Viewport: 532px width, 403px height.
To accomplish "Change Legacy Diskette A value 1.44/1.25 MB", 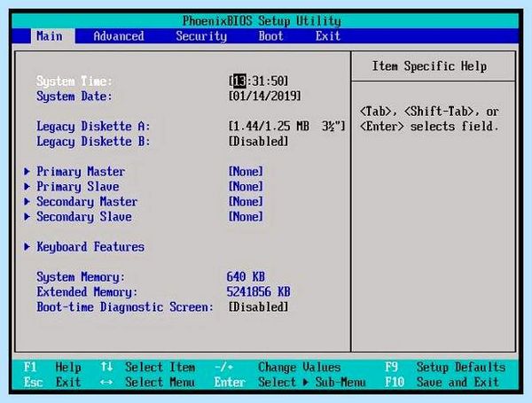I will (x=286, y=127).
